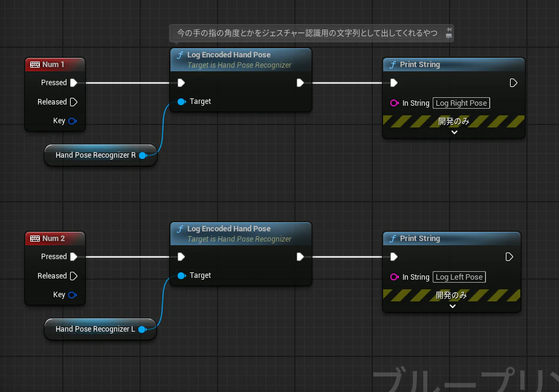Click the Num 1 Released execution pin
Screen dimensions: 559x392
(74, 102)
